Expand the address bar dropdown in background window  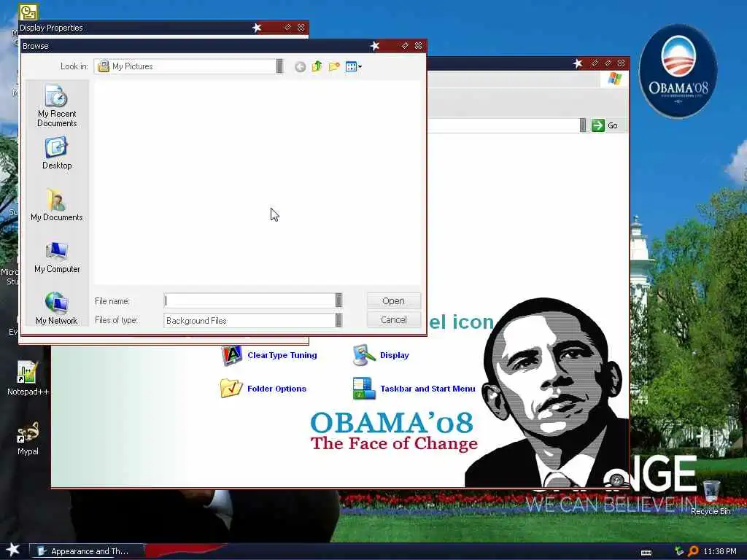pos(583,125)
